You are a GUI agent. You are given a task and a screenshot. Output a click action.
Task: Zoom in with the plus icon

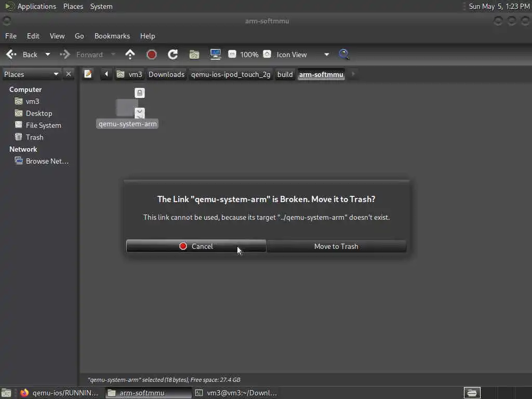pos(267,54)
